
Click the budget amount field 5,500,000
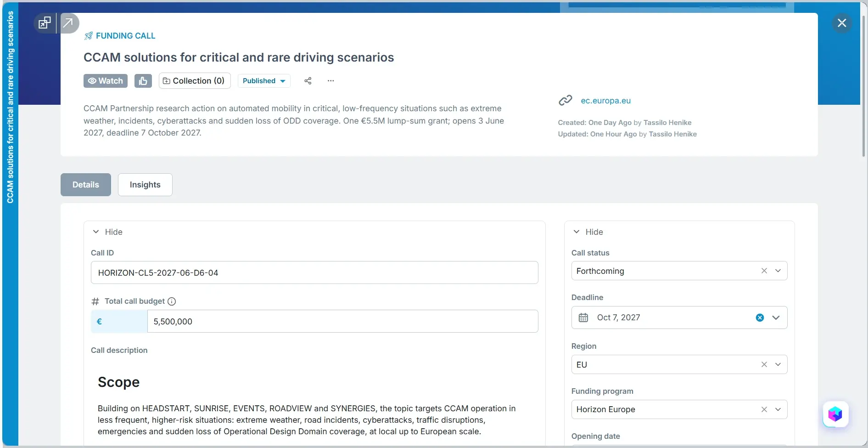point(342,321)
